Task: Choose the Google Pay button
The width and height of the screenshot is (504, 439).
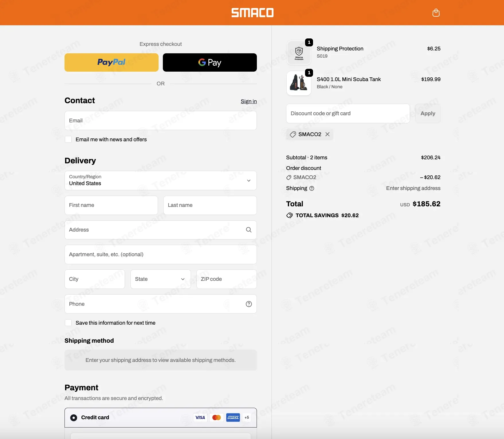Action: tap(210, 62)
